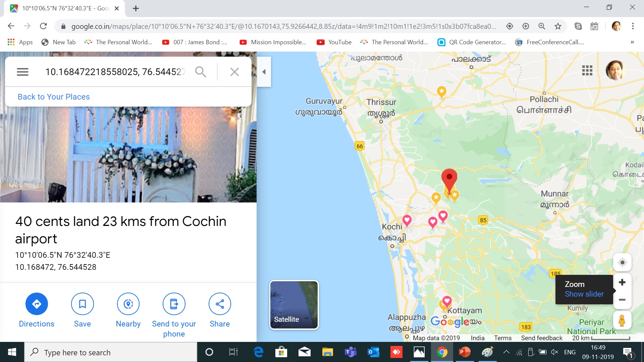
Task: Save this place with bookmark icon
Action: (82, 304)
